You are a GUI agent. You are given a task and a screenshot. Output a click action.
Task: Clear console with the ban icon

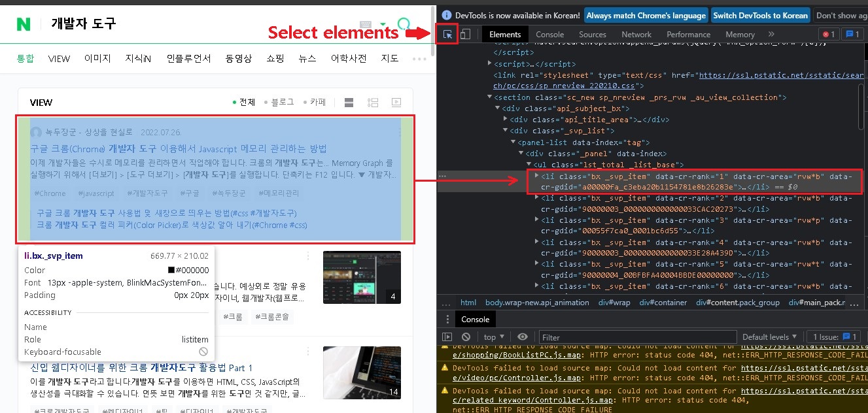466,337
